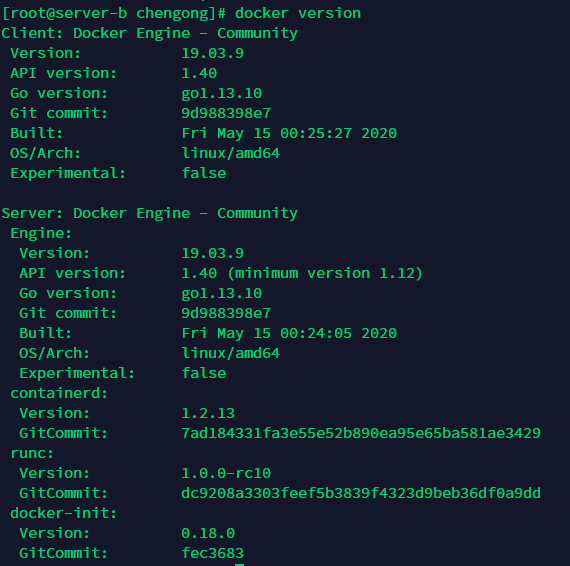
Task: Click the docker-init: section label
Action: point(64,513)
